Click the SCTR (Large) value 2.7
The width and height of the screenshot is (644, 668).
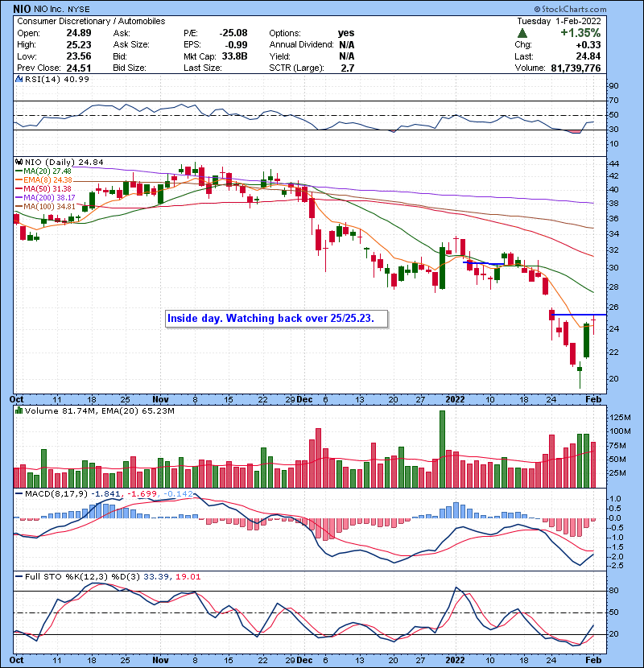(348, 68)
